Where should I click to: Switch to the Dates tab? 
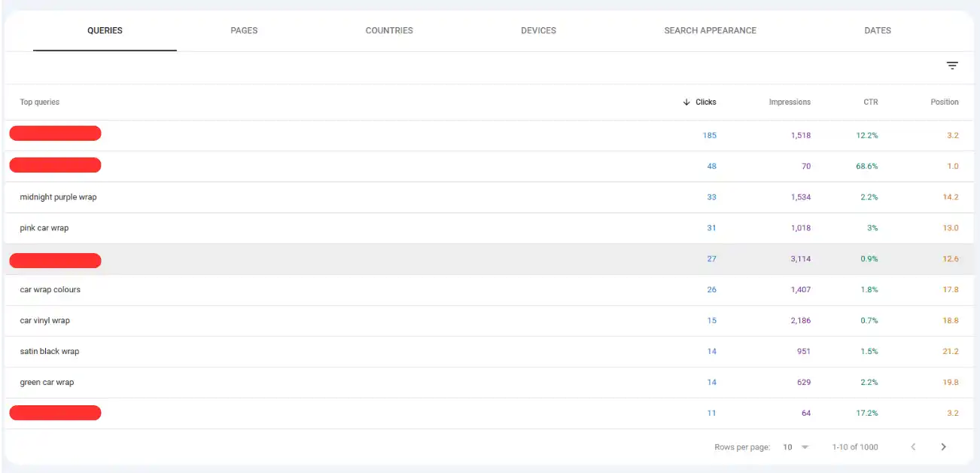[x=878, y=31]
